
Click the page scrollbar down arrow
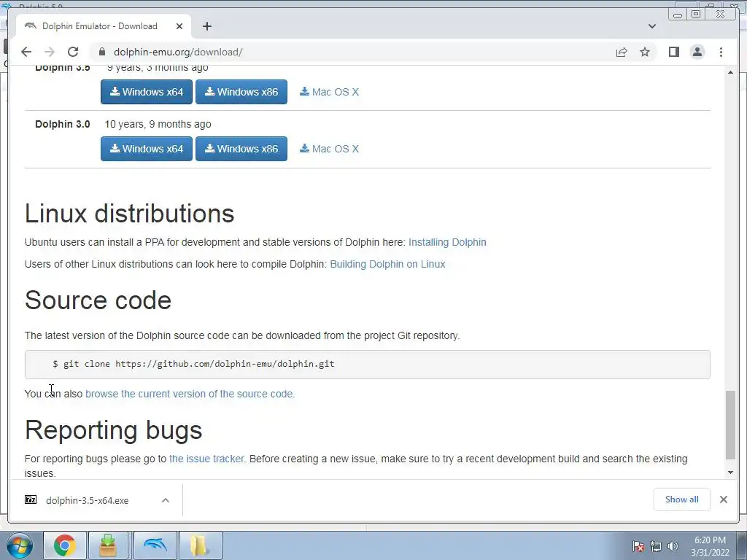pos(730,472)
